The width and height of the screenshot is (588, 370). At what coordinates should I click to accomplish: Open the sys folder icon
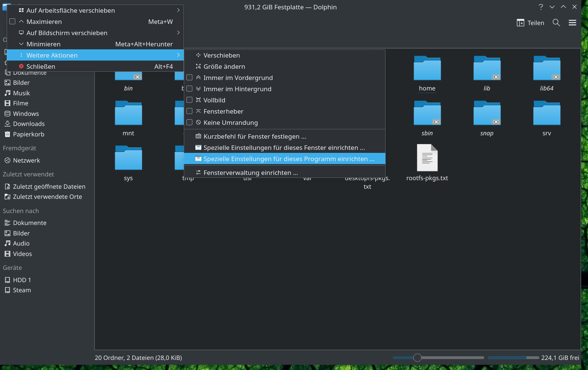128,158
